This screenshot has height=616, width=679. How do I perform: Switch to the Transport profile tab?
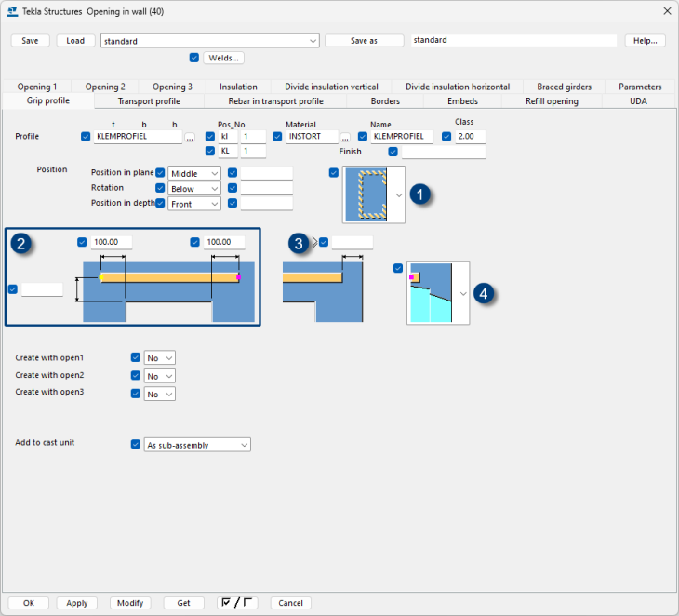click(x=149, y=100)
